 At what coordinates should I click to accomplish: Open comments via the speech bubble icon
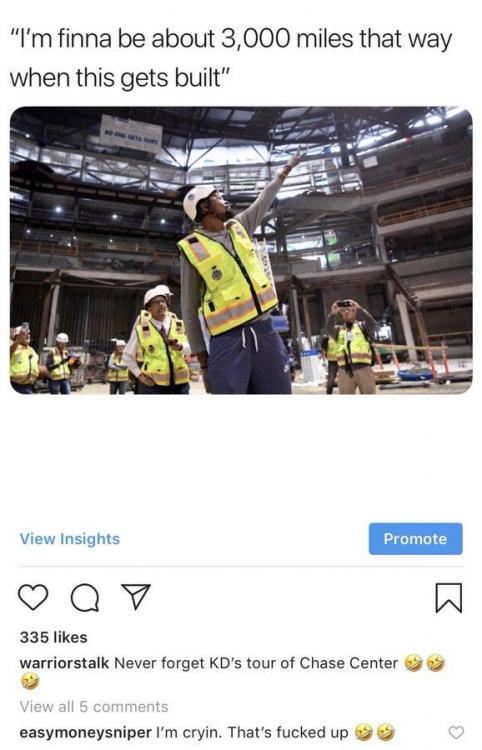pyautogui.click(x=85, y=597)
